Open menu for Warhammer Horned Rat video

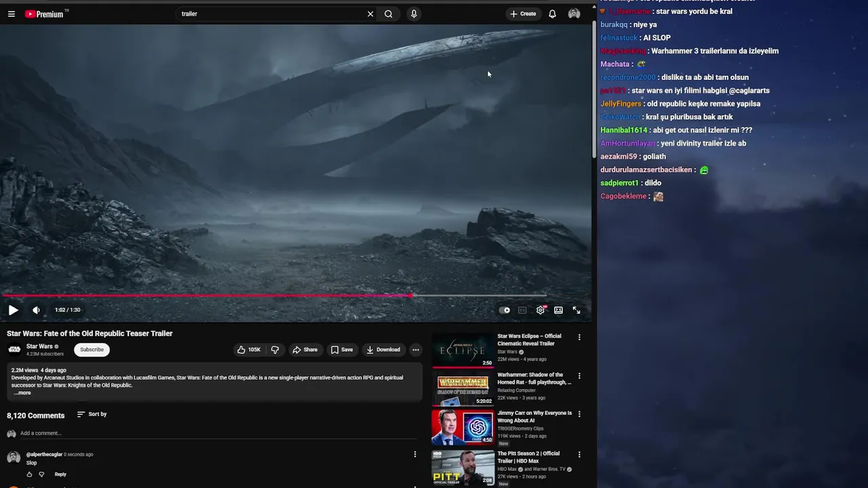tap(579, 375)
